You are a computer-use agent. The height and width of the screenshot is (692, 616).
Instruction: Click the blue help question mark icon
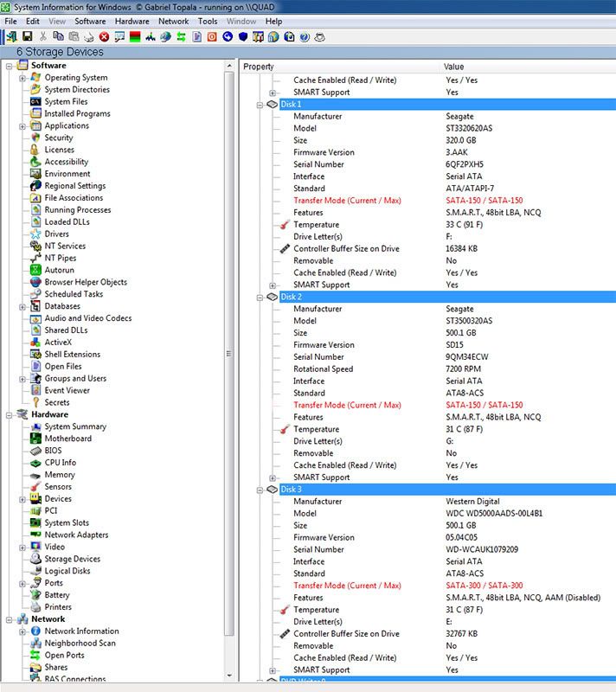[304, 36]
